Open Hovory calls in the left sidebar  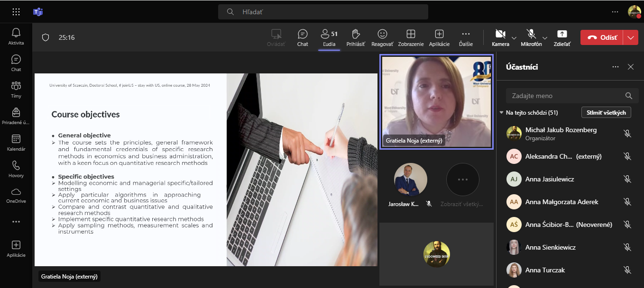(x=16, y=169)
